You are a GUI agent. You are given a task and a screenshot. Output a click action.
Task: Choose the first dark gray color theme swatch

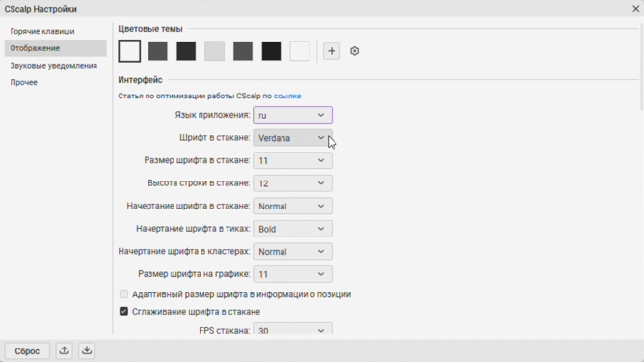(x=158, y=51)
